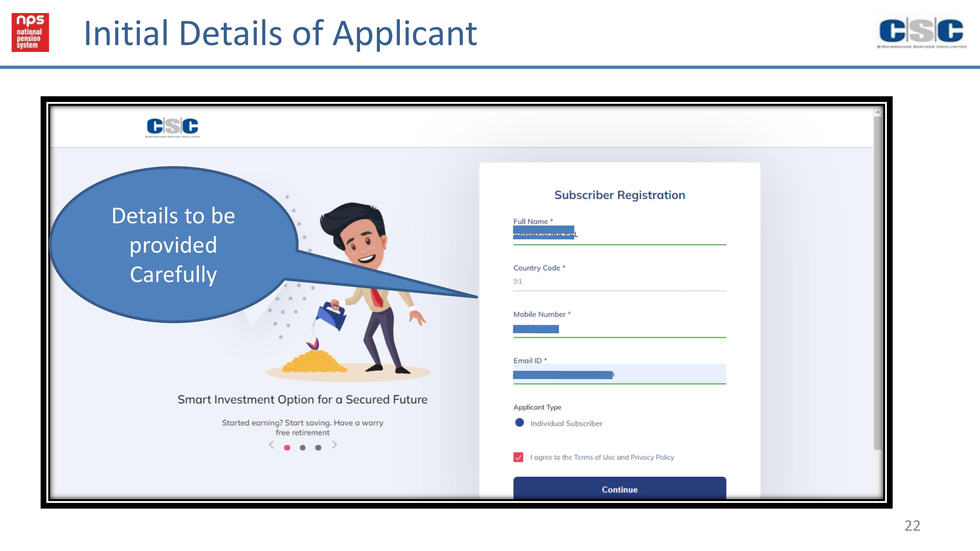Click the Subscriber Registration heading
Image resolution: width=980 pixels, height=551 pixels.
point(619,195)
